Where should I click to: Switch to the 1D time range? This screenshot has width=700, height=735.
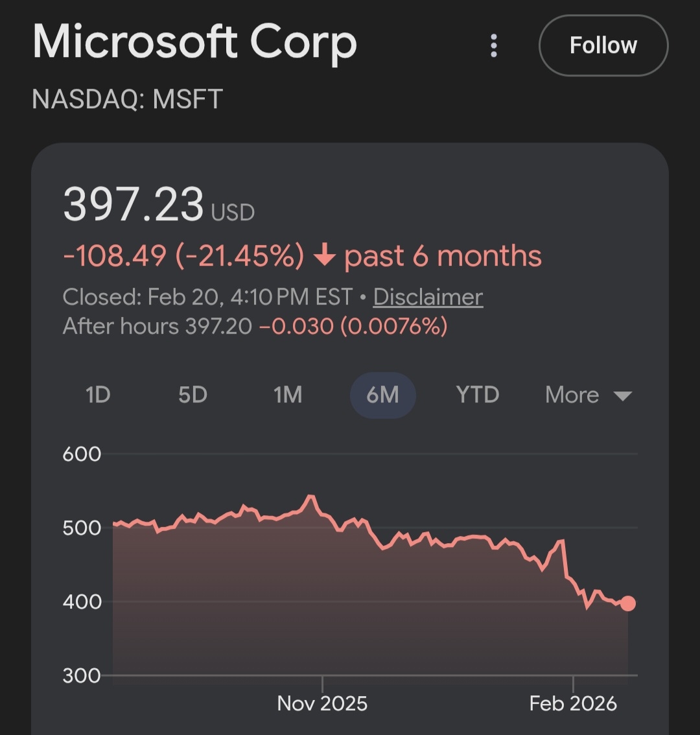(x=98, y=395)
